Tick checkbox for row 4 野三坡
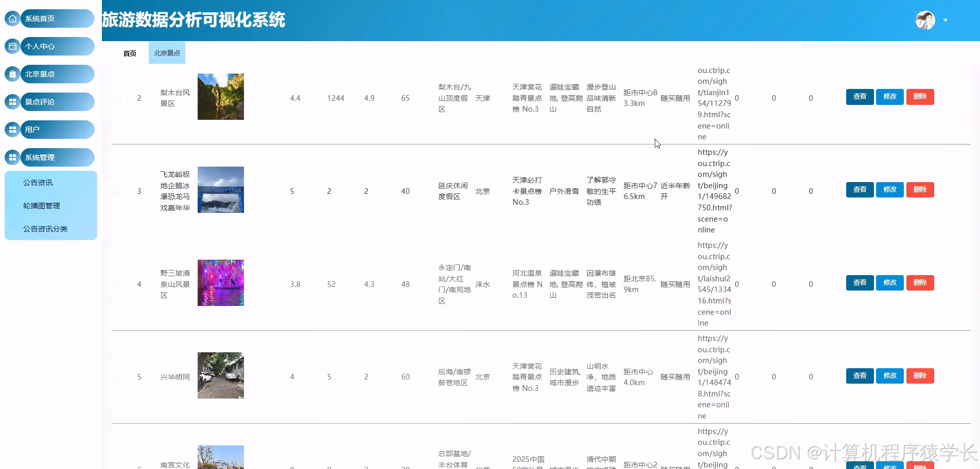 [117, 284]
